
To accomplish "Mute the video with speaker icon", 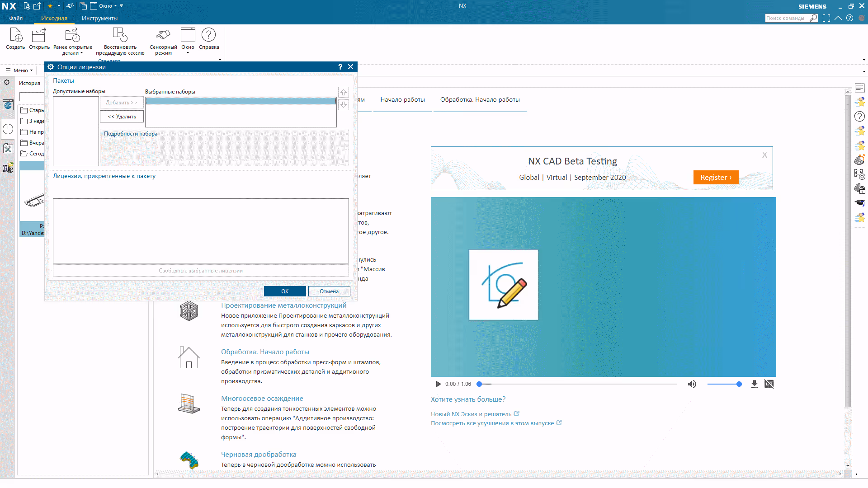I will [x=692, y=384].
